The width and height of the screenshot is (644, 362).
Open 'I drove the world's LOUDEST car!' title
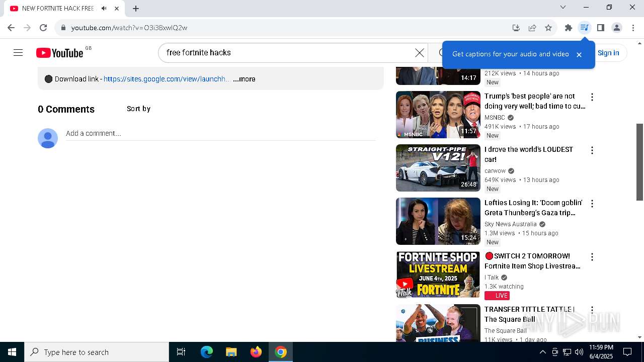coord(529,154)
